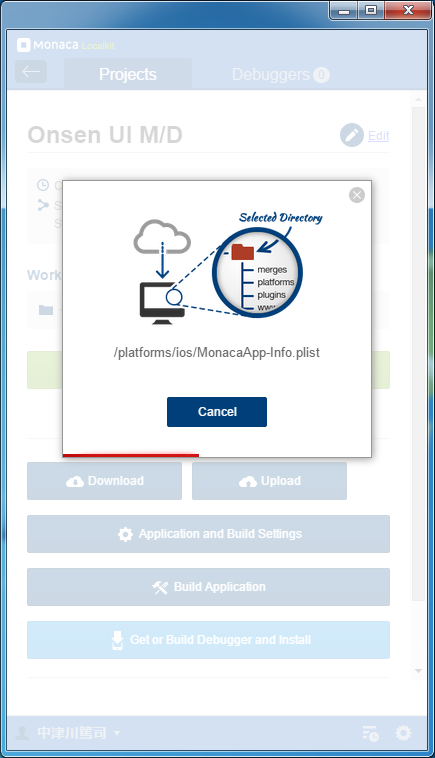Open the task history icon in footer
The image size is (435, 758).
371,733
